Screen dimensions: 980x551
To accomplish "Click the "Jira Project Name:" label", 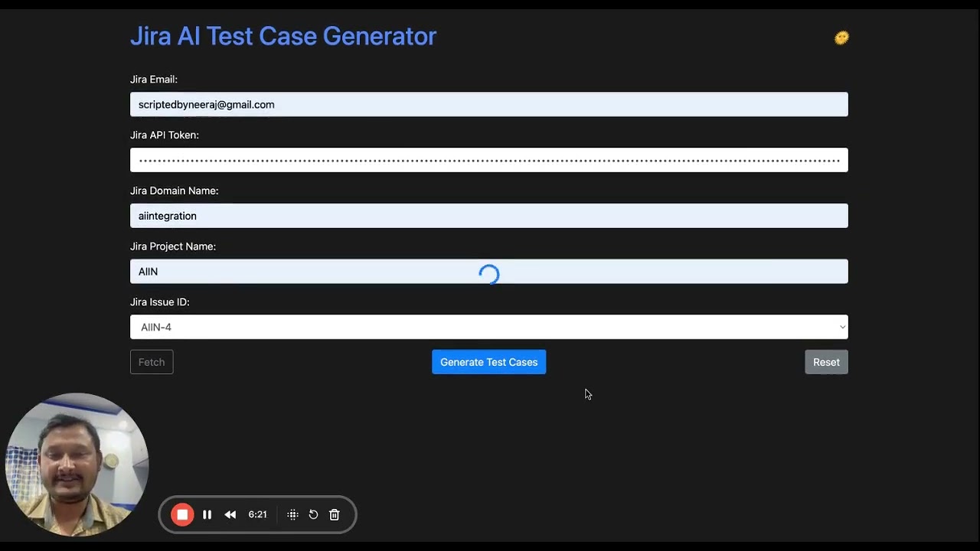I will [x=173, y=246].
